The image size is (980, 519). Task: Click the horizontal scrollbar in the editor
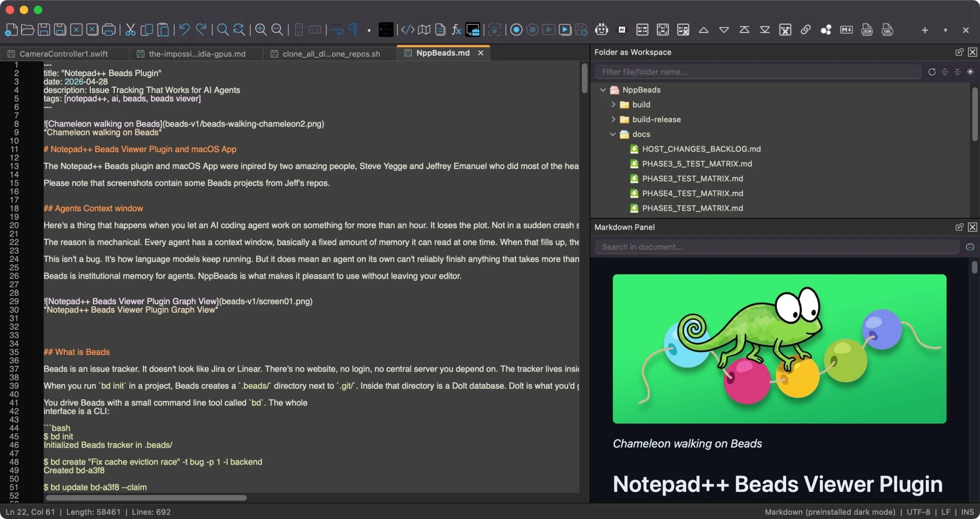146,498
